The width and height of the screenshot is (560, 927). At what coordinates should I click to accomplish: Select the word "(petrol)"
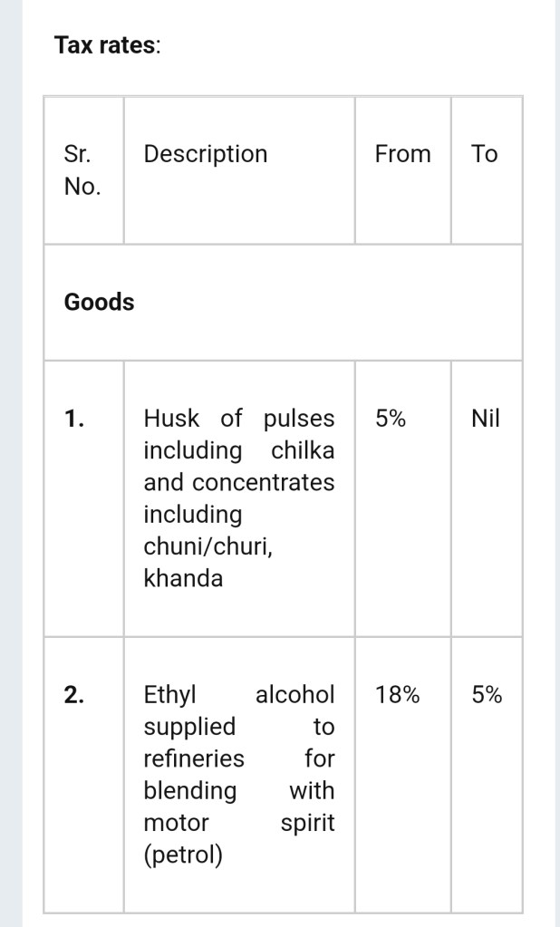pyautogui.click(x=183, y=855)
